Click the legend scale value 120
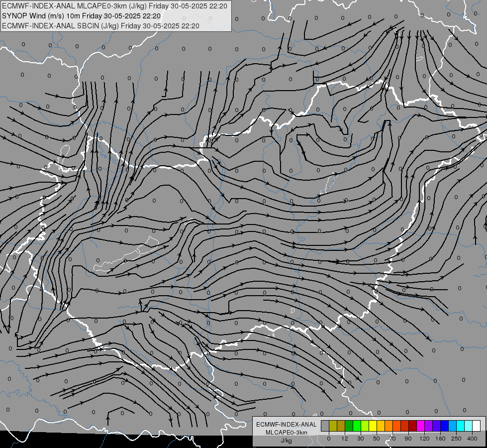Image resolution: width=487 pixels, height=448 pixels. [424, 439]
